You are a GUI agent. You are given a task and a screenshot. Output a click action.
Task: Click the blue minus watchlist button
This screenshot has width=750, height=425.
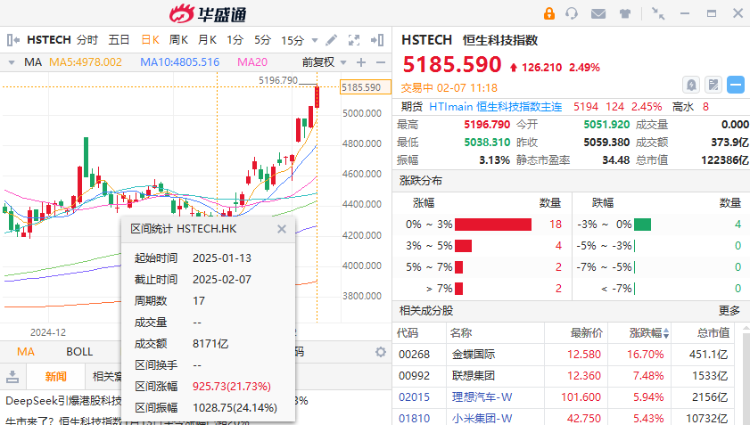tap(736, 85)
